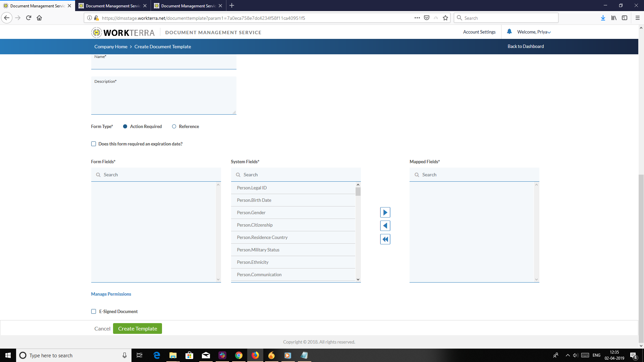Navigate to Company Home breadcrumb

111,47
